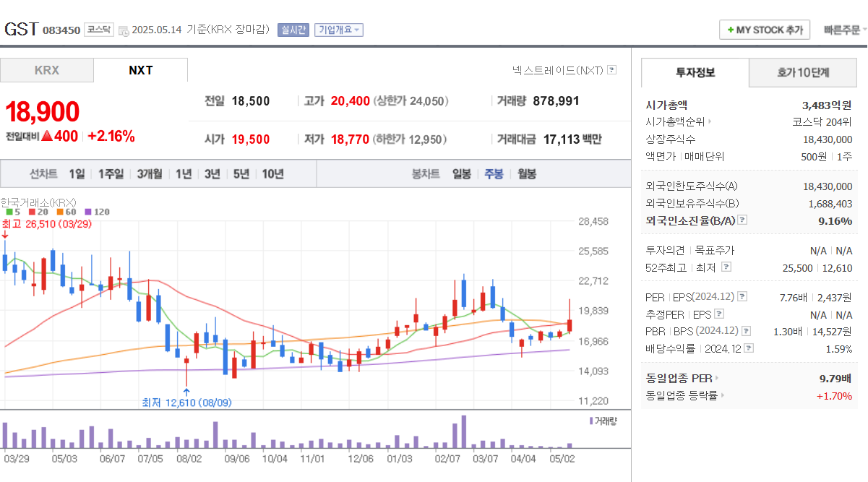Click the 코스닥 market badge
The width and height of the screenshot is (868, 482).
(99, 30)
